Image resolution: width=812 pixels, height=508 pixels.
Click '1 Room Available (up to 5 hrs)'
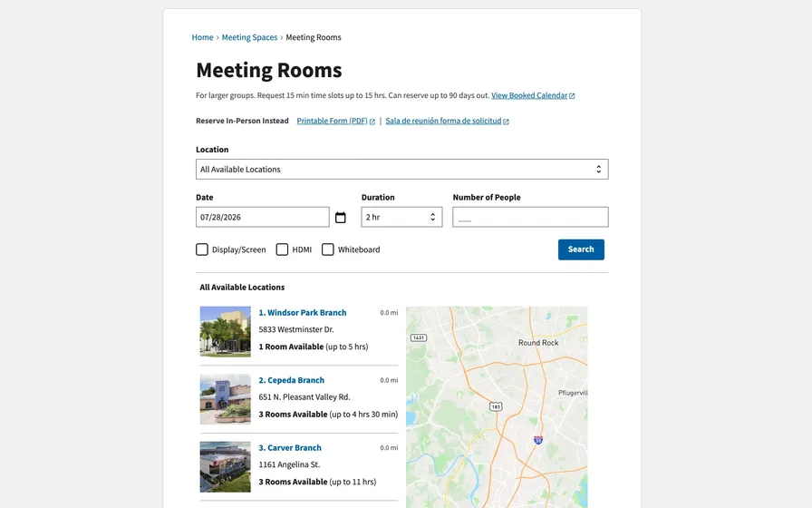(x=314, y=347)
